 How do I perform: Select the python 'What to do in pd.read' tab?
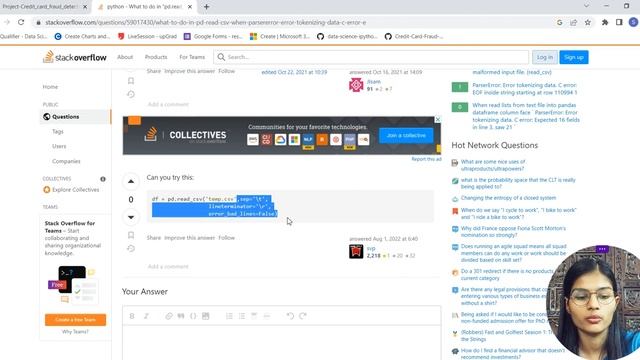point(145,7)
